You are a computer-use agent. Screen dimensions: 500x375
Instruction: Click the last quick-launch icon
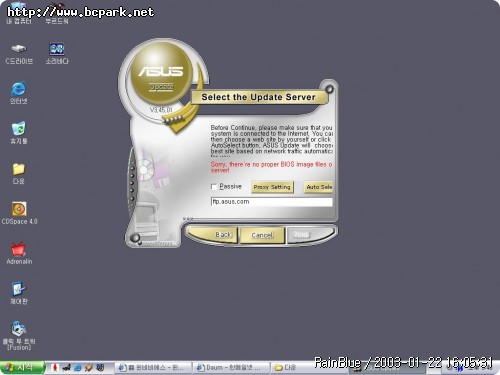pos(100,368)
